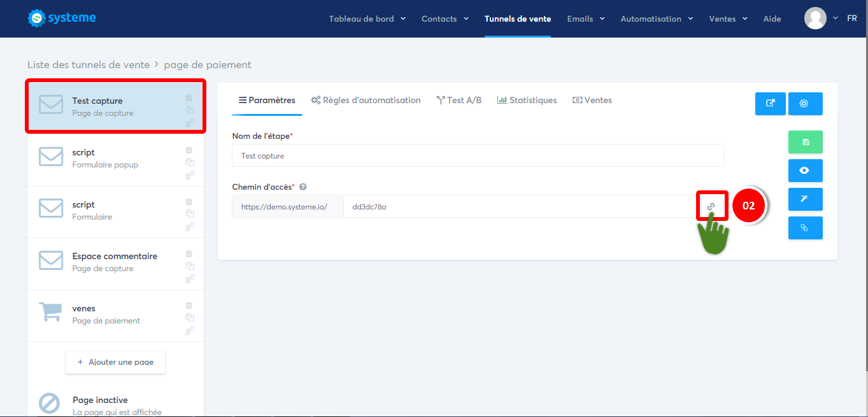Select the Paramètres tab
The image size is (868, 417).
point(267,100)
